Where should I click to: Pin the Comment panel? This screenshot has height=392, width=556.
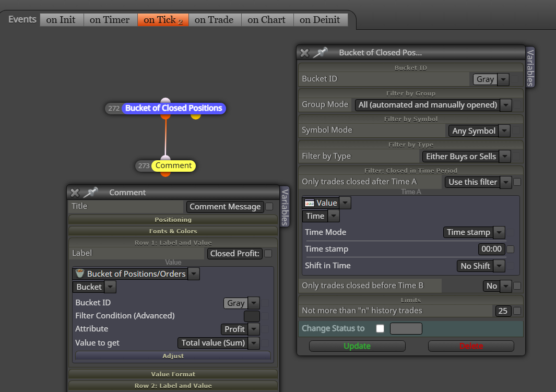coord(91,193)
